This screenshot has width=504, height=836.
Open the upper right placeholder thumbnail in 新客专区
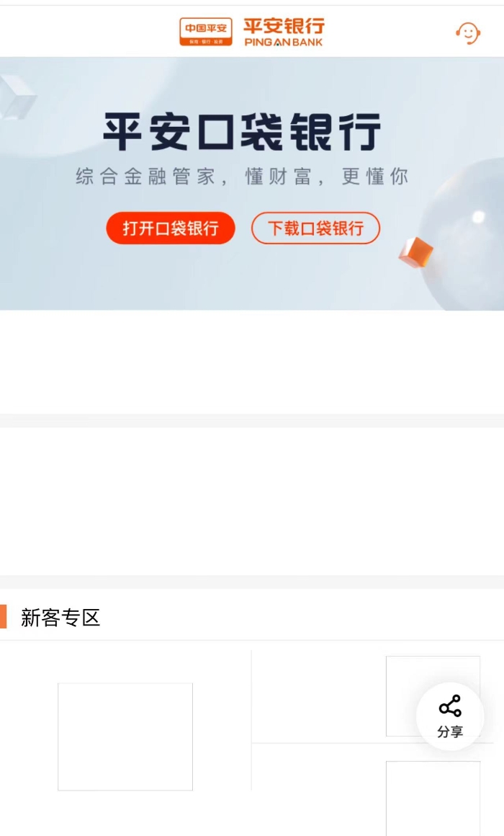(x=433, y=696)
